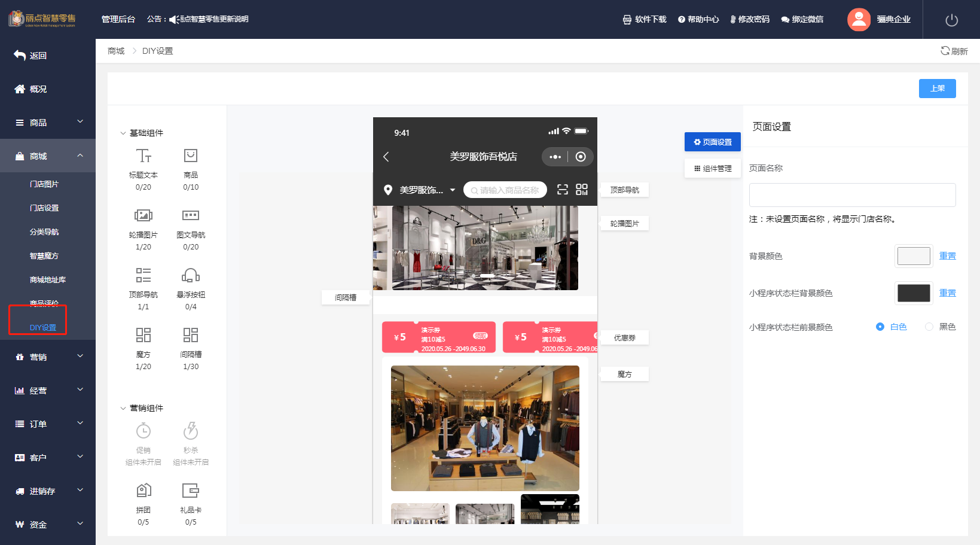This screenshot has height=545, width=980.
Task: Open 绑定微信 bind WeChat
Action: (802, 20)
